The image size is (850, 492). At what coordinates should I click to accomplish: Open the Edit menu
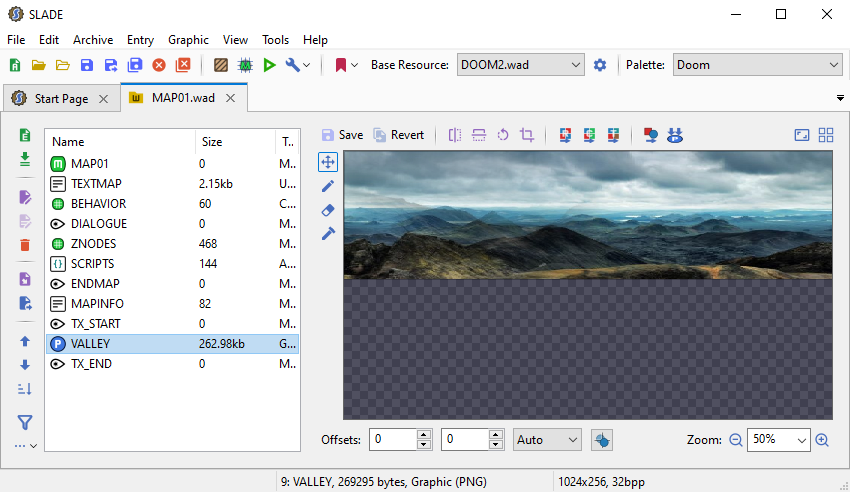[x=49, y=40]
